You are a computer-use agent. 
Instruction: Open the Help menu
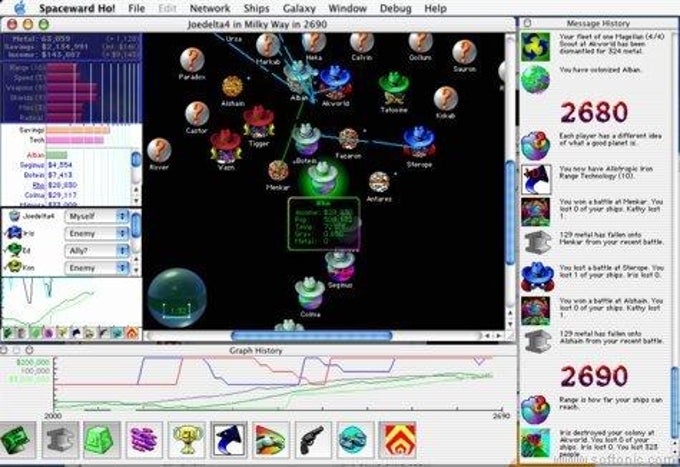coord(435,8)
